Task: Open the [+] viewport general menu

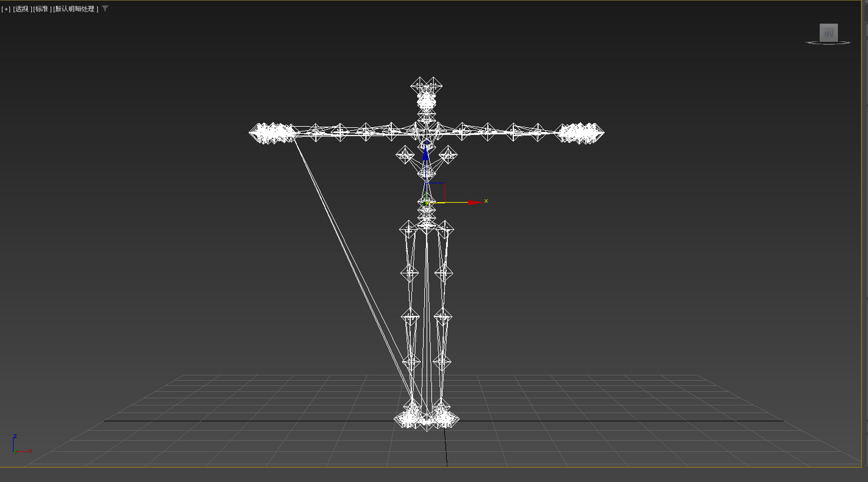Action: tap(6, 9)
